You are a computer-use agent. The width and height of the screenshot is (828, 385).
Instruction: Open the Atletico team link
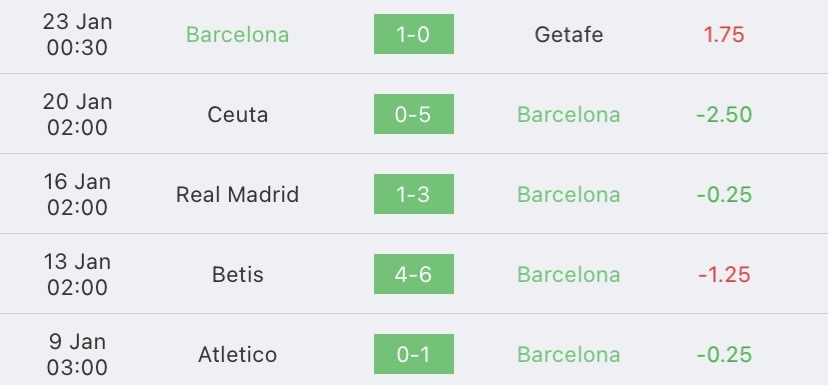(238, 355)
